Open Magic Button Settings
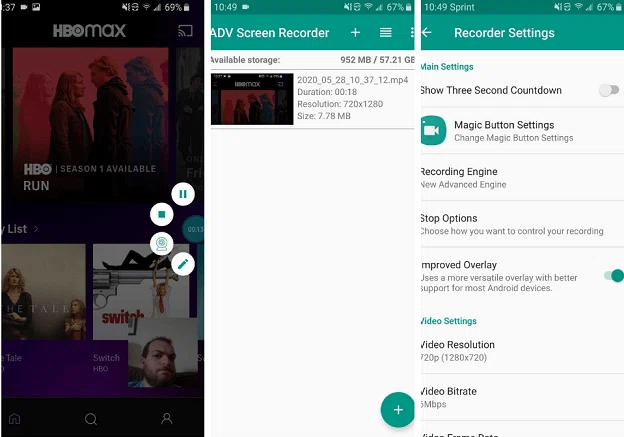624x437 pixels. pos(522,131)
